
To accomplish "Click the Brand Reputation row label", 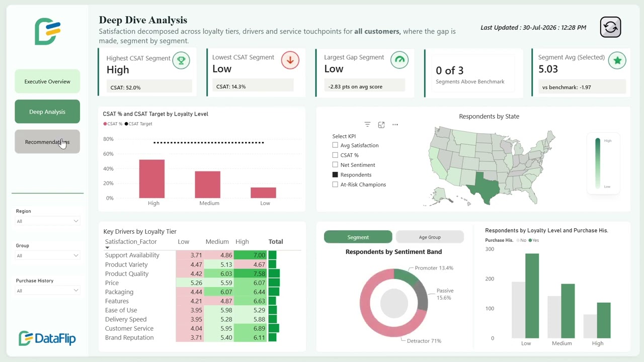I will [129, 337].
